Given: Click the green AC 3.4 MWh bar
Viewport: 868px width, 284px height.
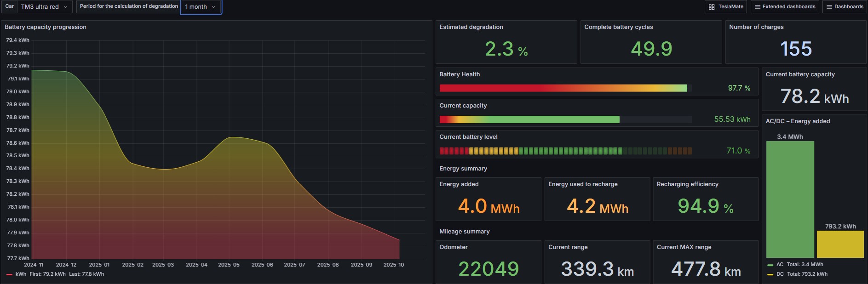Looking at the screenshot, I should (790, 199).
